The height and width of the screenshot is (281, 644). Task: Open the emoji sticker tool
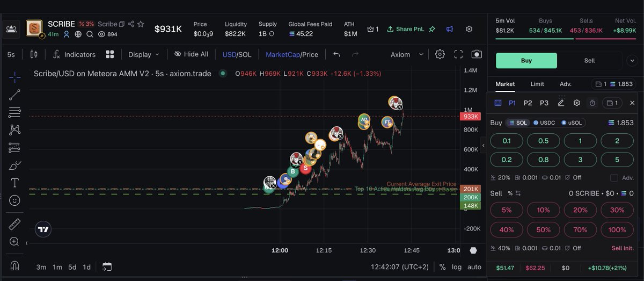pos(14,200)
